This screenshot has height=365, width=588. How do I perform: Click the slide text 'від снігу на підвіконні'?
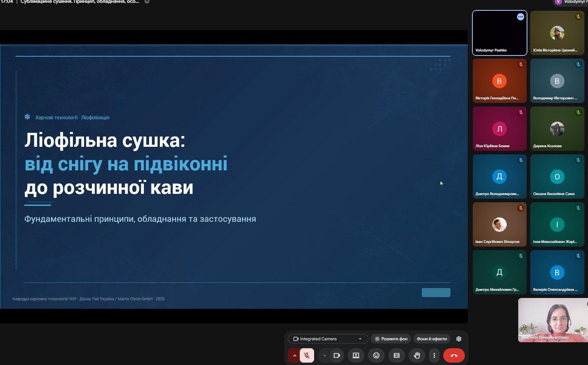(126, 164)
